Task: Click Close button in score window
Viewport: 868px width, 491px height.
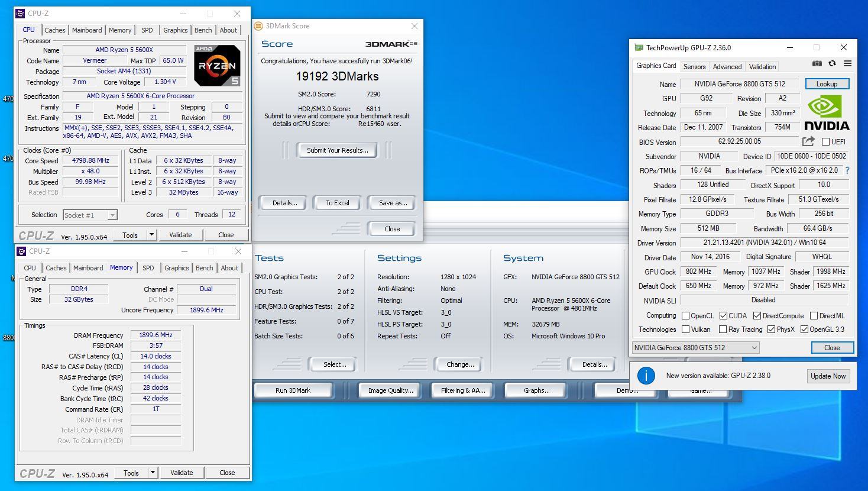Action: coord(391,229)
